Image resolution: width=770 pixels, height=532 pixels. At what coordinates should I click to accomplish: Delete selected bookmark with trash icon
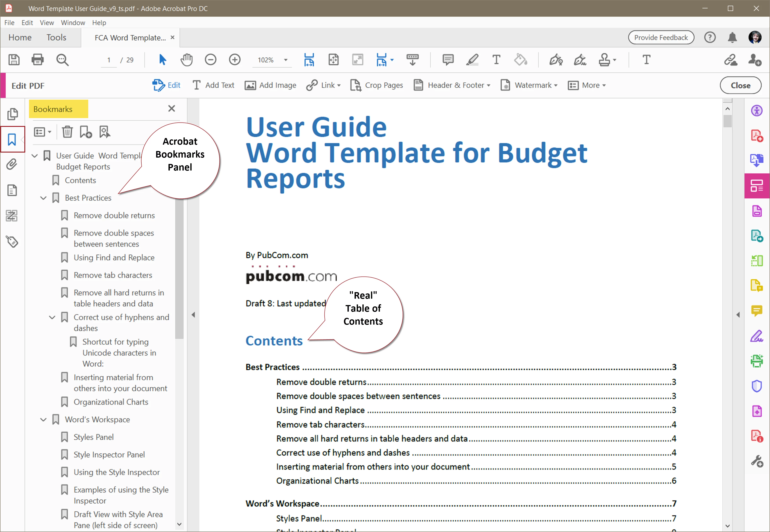coord(67,132)
